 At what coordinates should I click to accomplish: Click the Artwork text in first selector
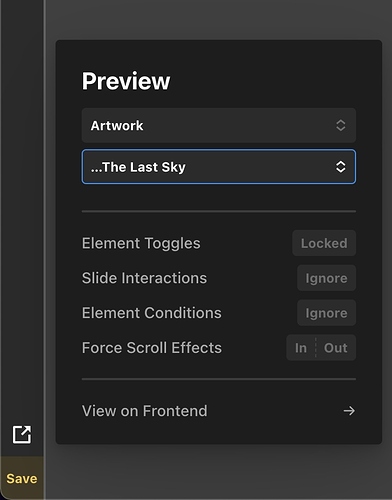tap(117, 126)
